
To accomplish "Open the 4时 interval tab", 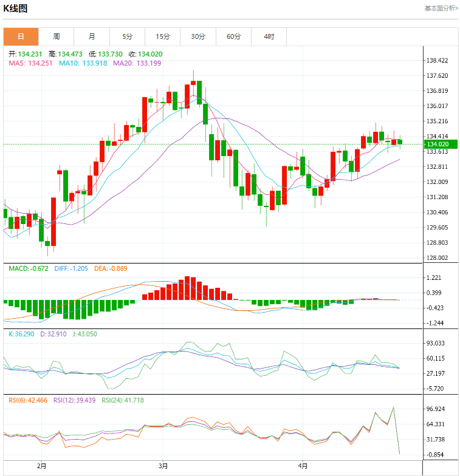I will click(x=269, y=36).
